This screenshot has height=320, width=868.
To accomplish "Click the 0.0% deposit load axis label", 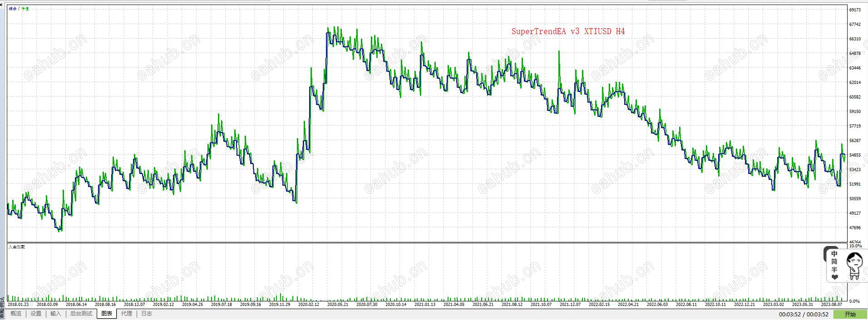I will pyautogui.click(x=854, y=301).
